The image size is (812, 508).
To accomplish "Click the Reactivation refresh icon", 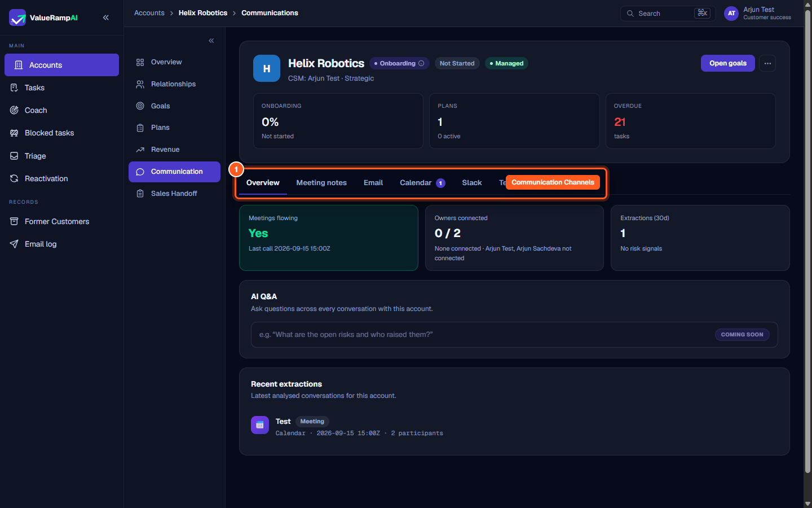I will (x=14, y=178).
